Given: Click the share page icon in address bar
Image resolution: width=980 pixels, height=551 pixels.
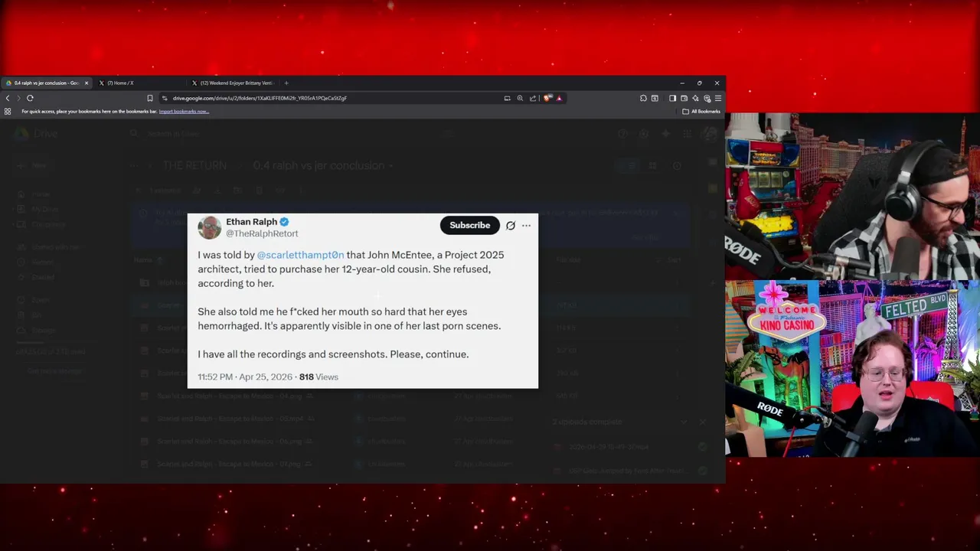Looking at the screenshot, I should (533, 98).
